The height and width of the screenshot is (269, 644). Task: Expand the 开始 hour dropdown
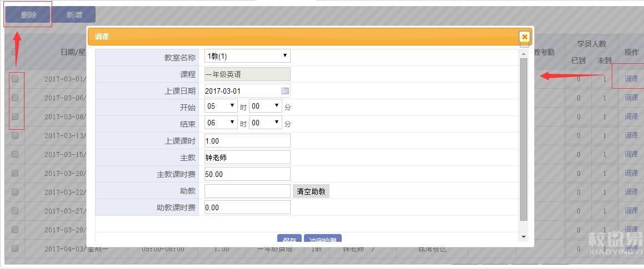tap(221, 106)
